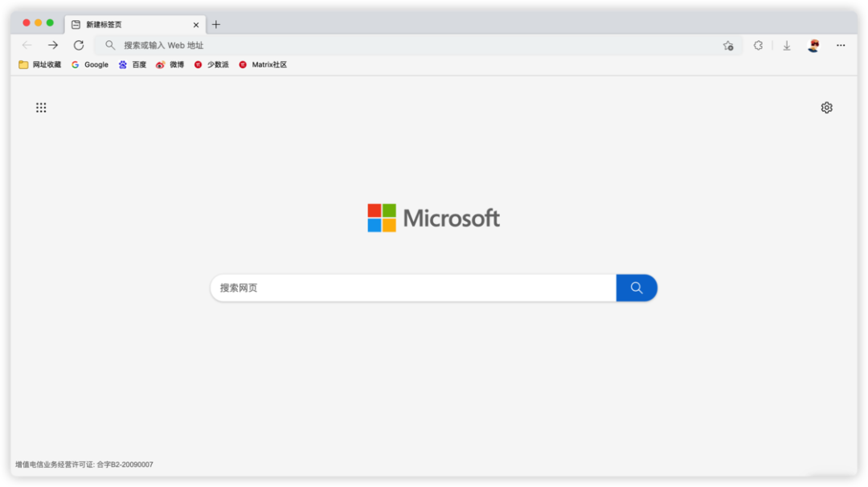Viewport: 868px width, 487px height.
Task: Open the three-dot browser menu
Action: (x=841, y=45)
